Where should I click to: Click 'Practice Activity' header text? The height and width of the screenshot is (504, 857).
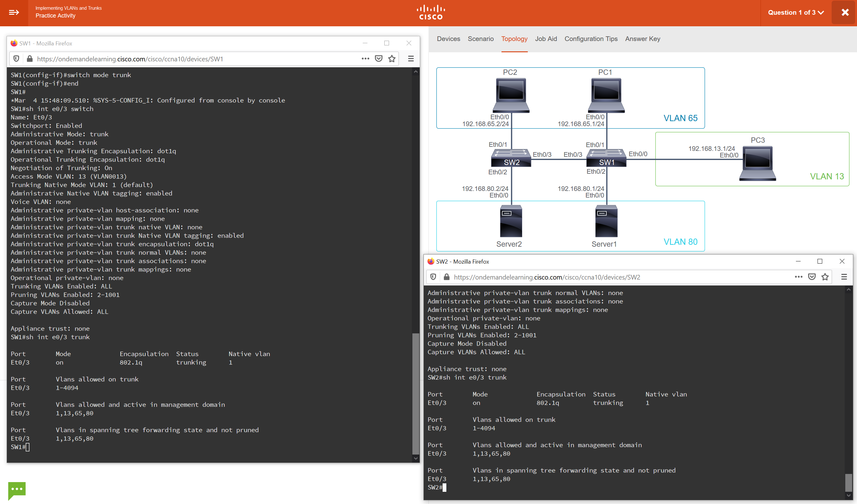pos(55,16)
